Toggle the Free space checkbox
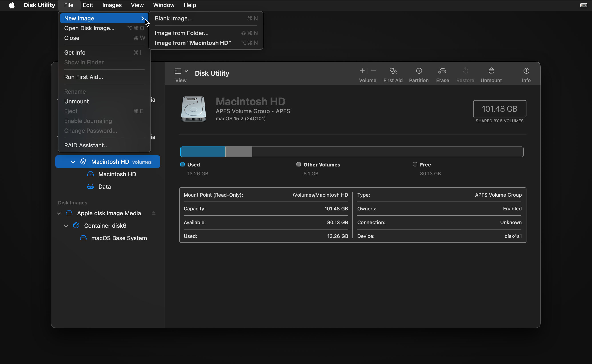This screenshot has height=364, width=592. (x=414, y=164)
